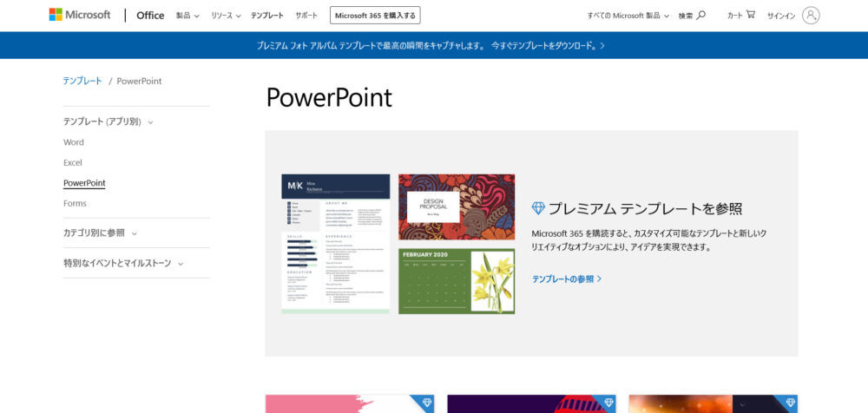Image resolution: width=868 pixels, height=413 pixels.
Task: Click Microsoft 365 を購入する button
Action: (x=376, y=16)
